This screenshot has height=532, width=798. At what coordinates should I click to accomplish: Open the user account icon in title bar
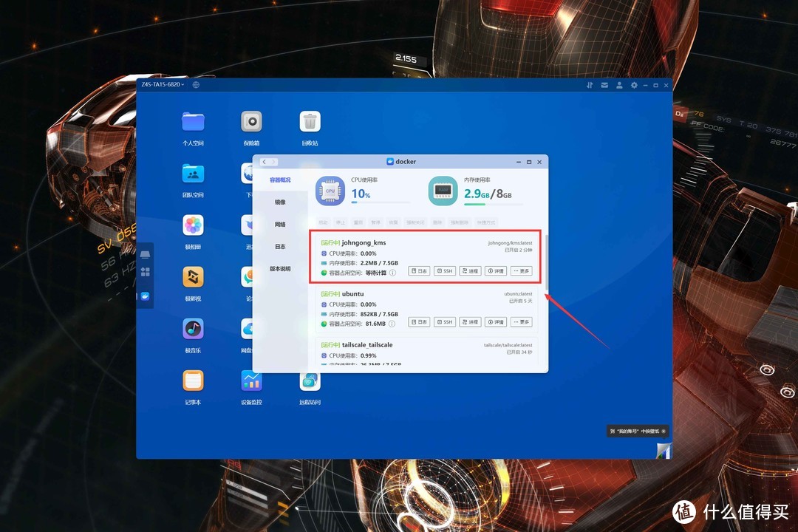619,85
